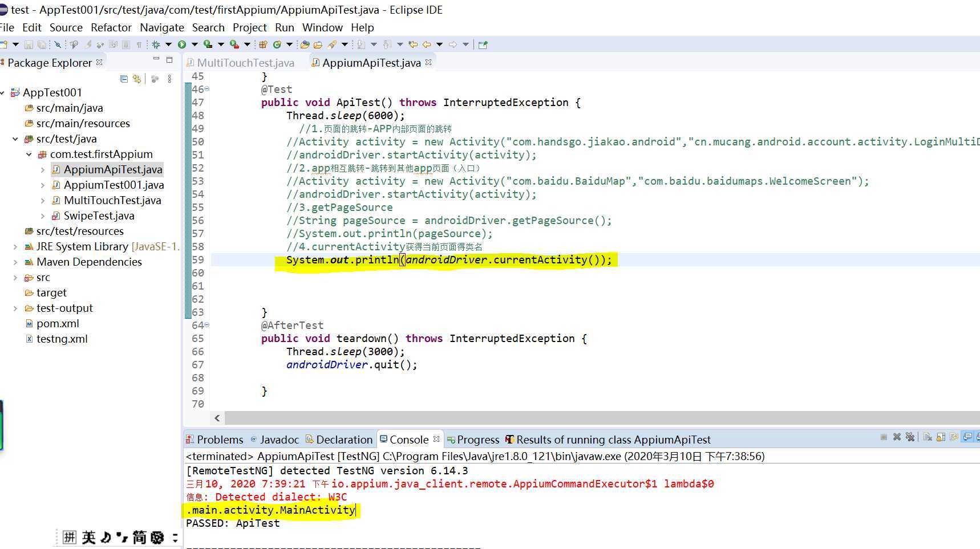This screenshot has width=980, height=549.
Task: Toggle Link with Editor in Package Explorer
Action: tap(137, 79)
